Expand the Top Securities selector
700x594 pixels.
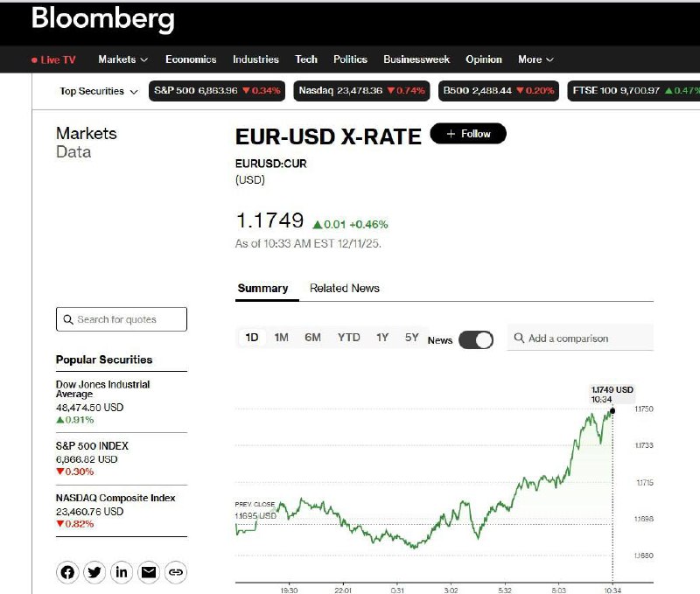(98, 91)
